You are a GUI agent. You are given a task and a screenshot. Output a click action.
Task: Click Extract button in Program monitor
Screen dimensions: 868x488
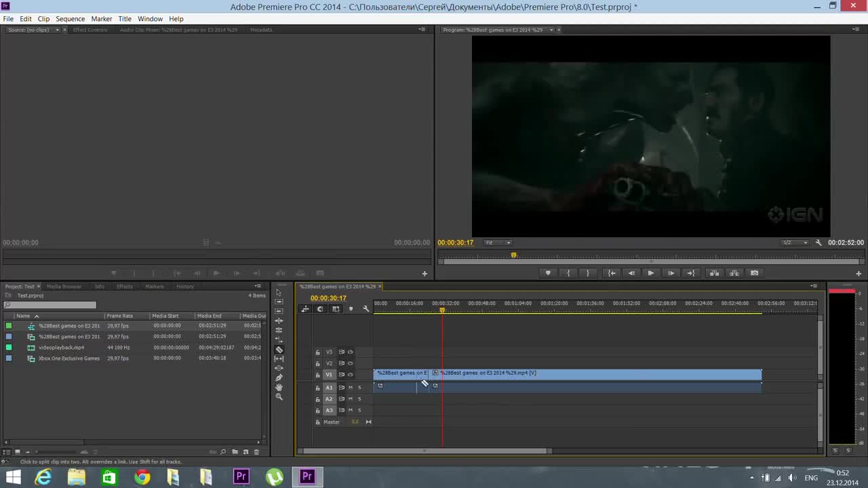tap(734, 273)
